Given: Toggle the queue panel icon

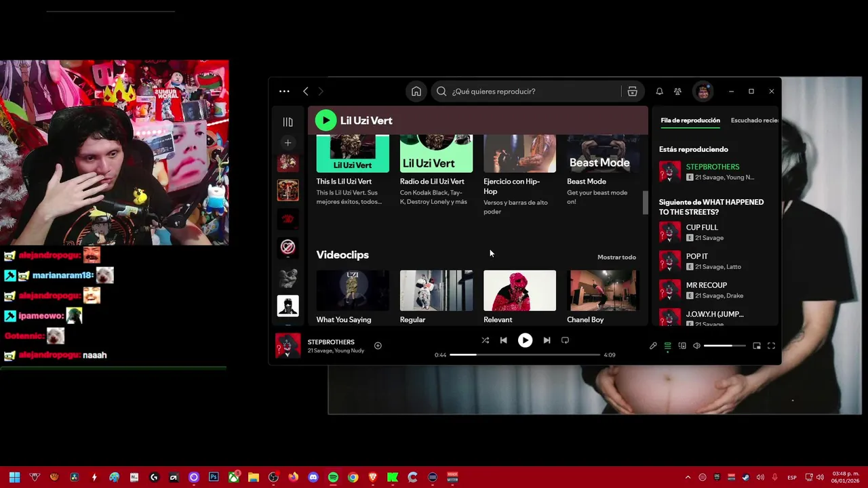Looking at the screenshot, I should click(667, 346).
